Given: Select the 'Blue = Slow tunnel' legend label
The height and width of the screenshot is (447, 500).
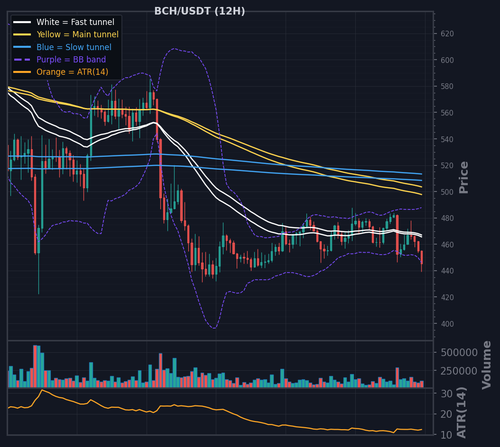Looking at the screenshot, I should coord(74,47).
